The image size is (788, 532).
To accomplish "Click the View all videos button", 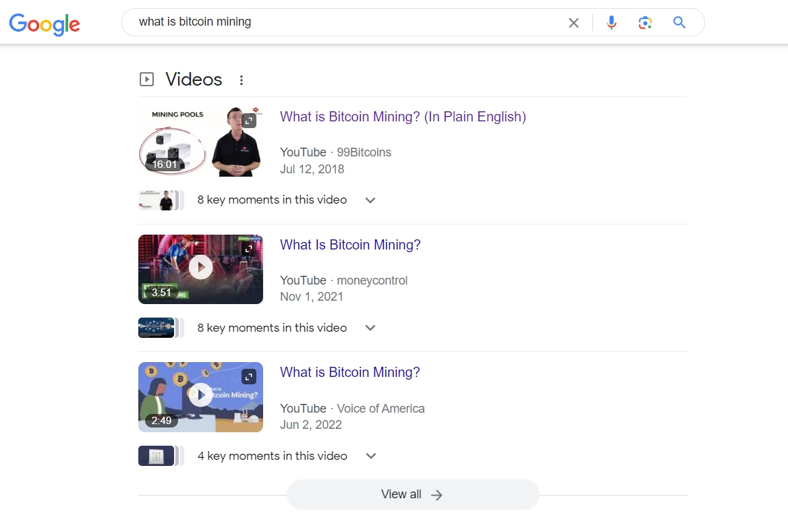I will [x=413, y=495].
